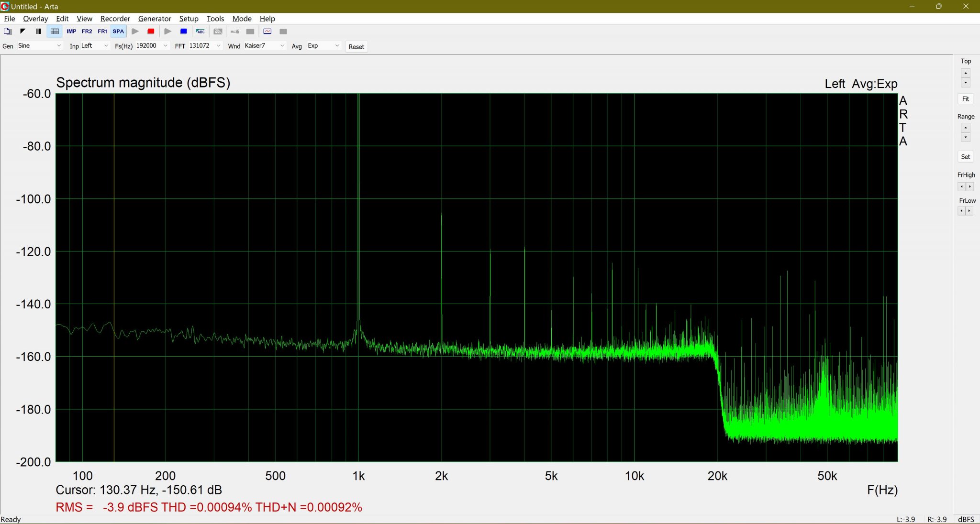Click the last gray rectangle toolbar icon

click(283, 32)
